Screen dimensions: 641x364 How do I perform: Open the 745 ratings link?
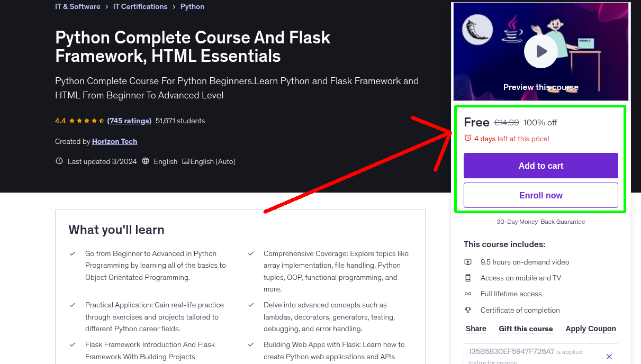click(129, 121)
